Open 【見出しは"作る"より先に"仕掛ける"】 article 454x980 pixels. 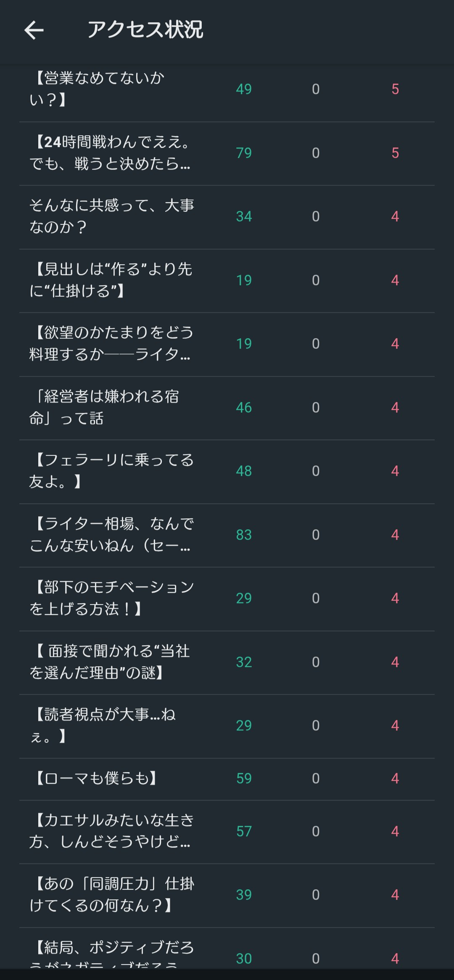click(111, 280)
